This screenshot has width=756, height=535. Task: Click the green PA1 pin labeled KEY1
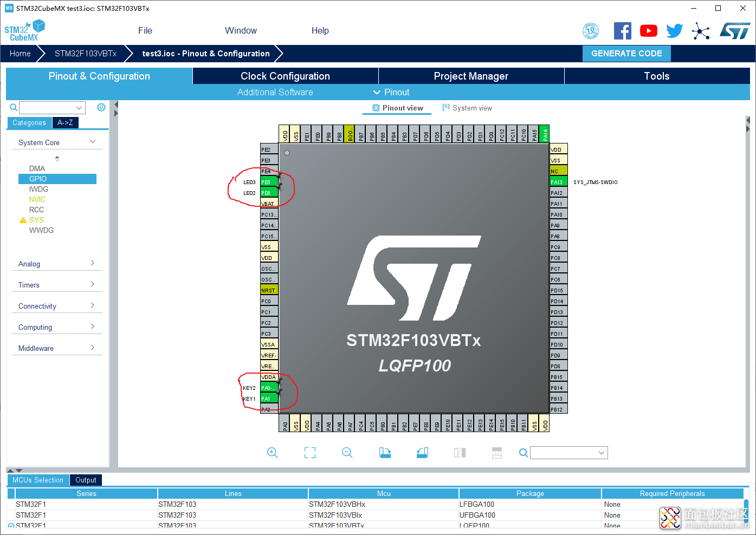click(269, 399)
